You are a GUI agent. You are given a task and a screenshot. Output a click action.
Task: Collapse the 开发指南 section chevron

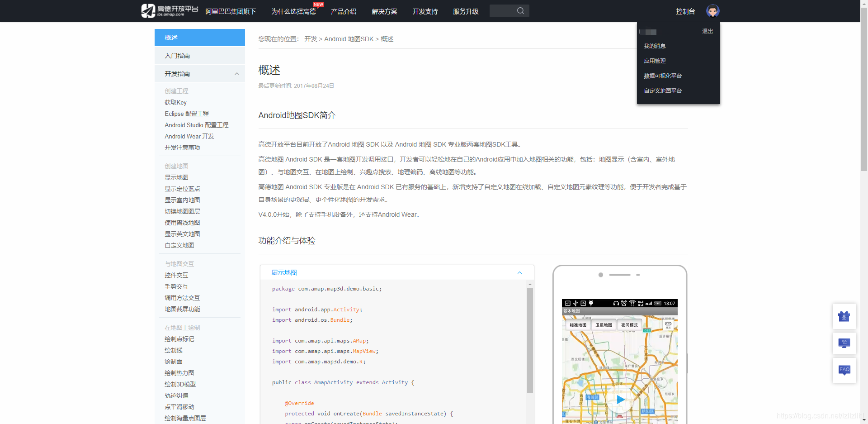pos(236,74)
